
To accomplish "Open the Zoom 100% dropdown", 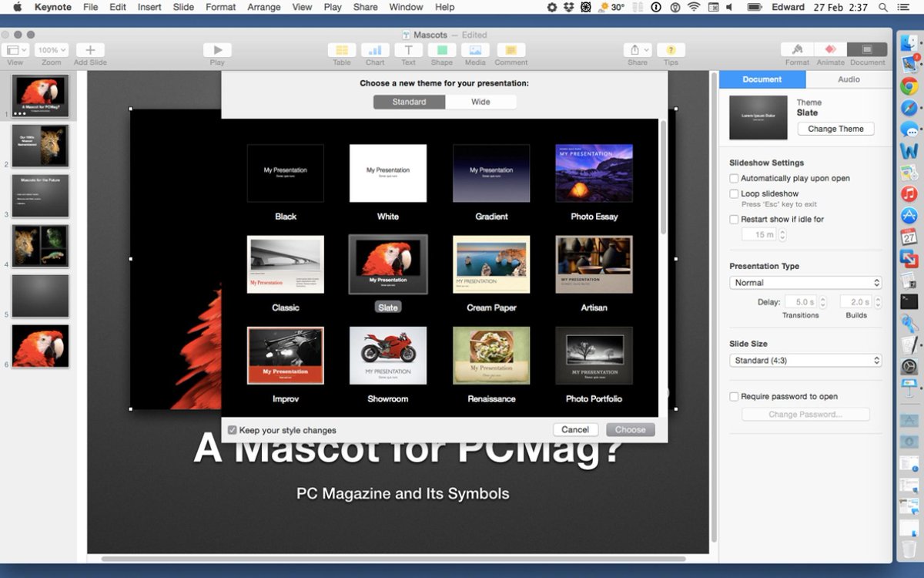I will [x=52, y=50].
